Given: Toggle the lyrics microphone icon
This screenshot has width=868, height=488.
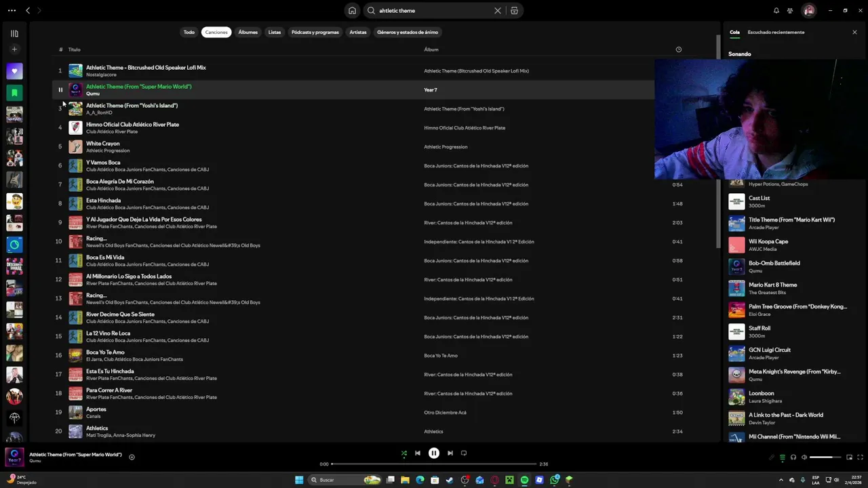Looking at the screenshot, I should coord(772,457).
